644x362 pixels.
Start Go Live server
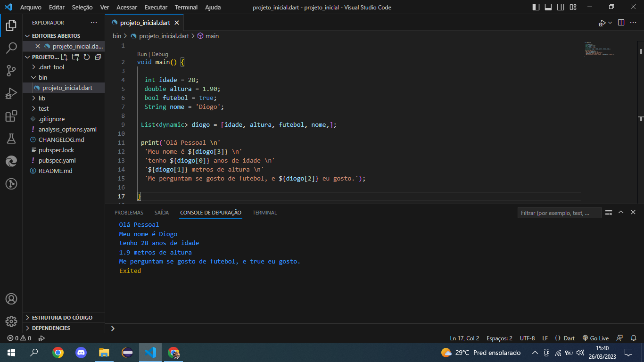[x=595, y=338]
